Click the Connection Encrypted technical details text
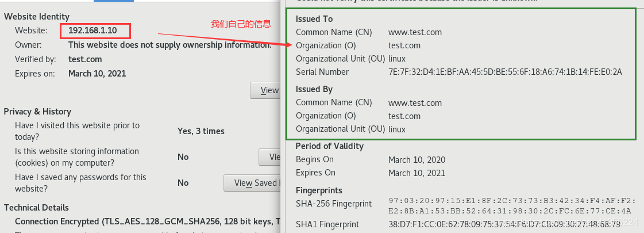The height and width of the screenshot is (233, 644). pos(148,221)
